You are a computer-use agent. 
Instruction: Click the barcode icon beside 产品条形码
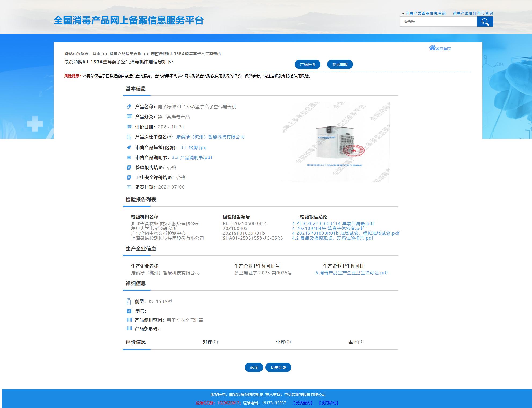(129, 328)
